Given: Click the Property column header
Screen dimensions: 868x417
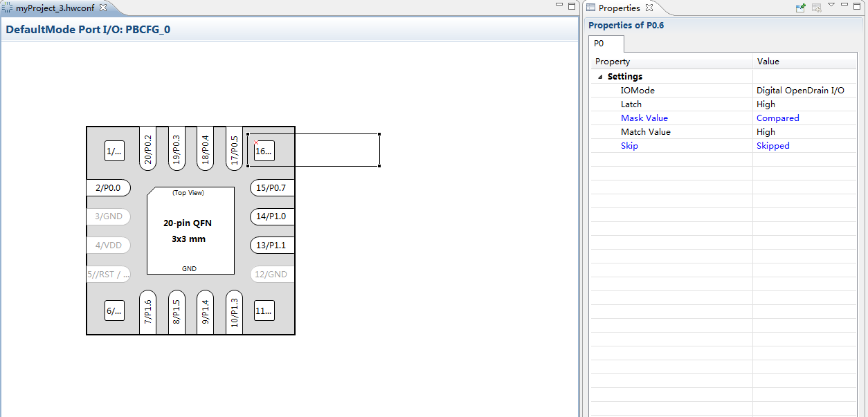Looking at the screenshot, I should 671,62.
